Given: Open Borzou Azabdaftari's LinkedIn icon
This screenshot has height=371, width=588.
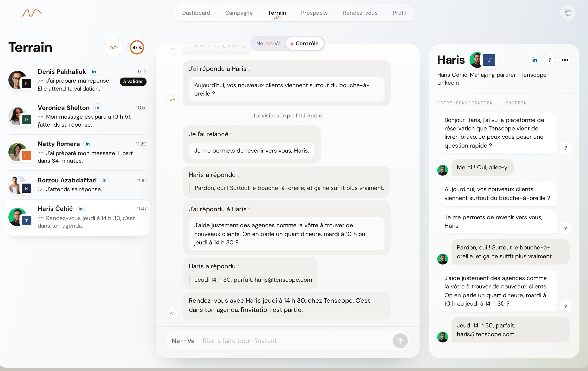Looking at the screenshot, I should pyautogui.click(x=105, y=180).
